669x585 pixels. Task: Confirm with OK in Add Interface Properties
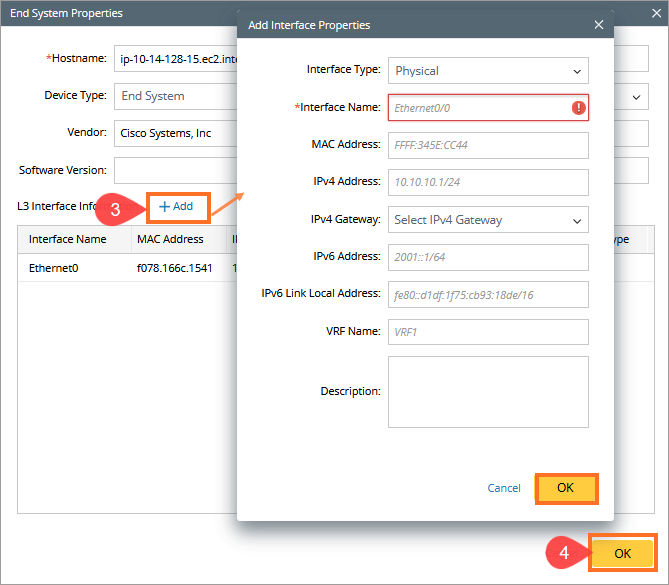point(566,488)
